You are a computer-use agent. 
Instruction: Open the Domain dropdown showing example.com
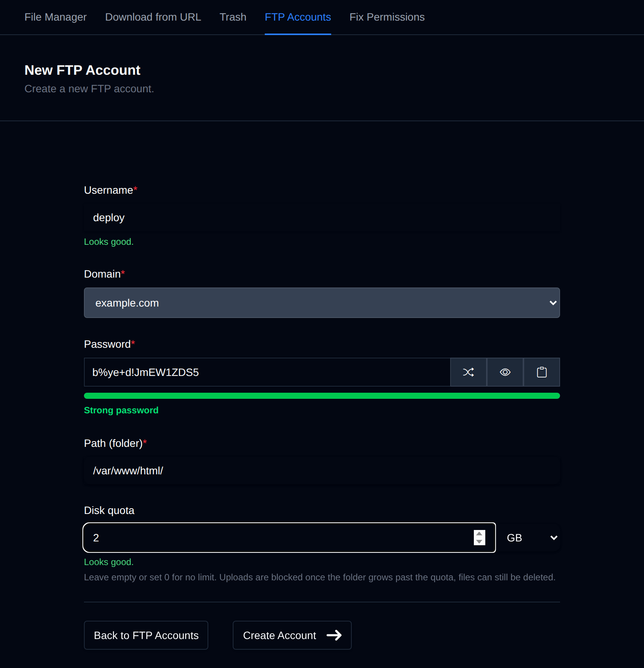(322, 303)
